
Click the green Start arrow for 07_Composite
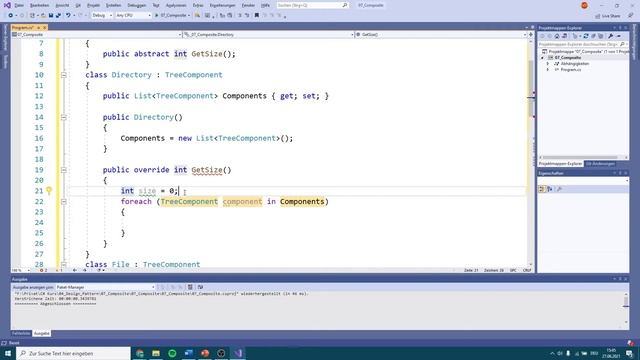(x=156, y=16)
